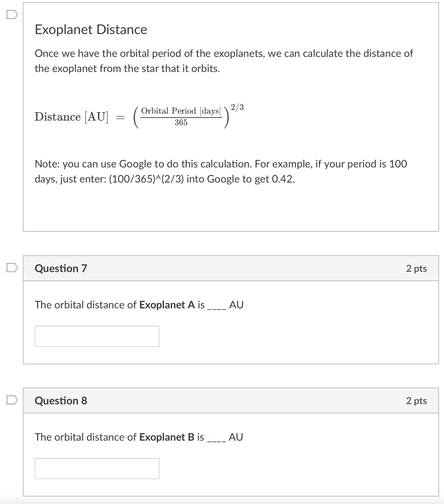
Task: Click the Exoplanet Distance heading
Action: click(91, 30)
